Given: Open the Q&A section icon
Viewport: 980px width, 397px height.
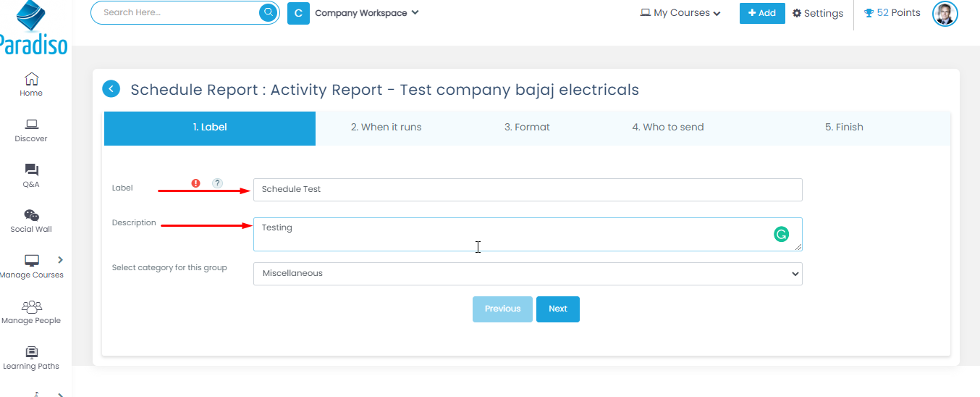Looking at the screenshot, I should click(31, 170).
